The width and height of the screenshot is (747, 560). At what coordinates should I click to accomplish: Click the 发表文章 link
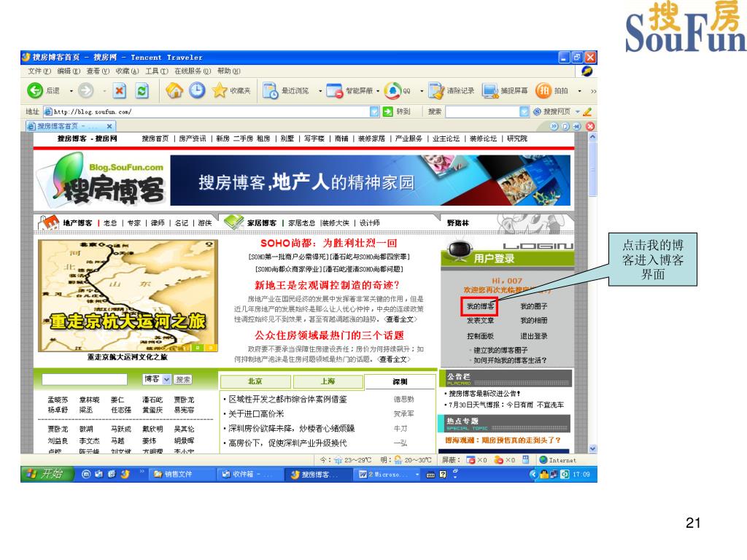[x=480, y=321]
